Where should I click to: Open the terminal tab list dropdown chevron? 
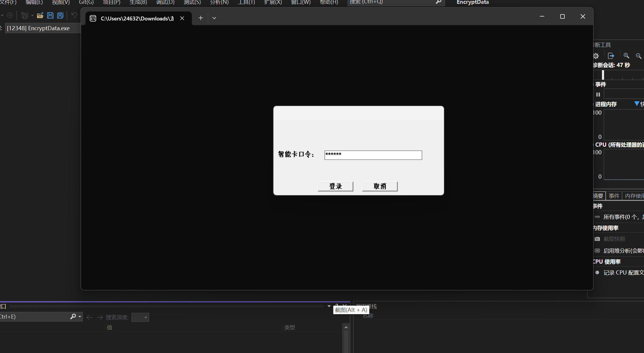pos(214,18)
